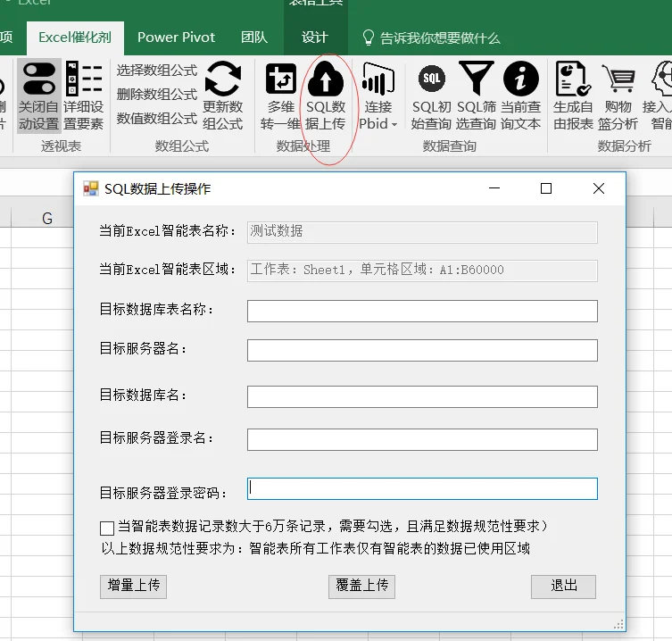Expand the 连接Pbid dropdown

pyautogui.click(x=378, y=96)
